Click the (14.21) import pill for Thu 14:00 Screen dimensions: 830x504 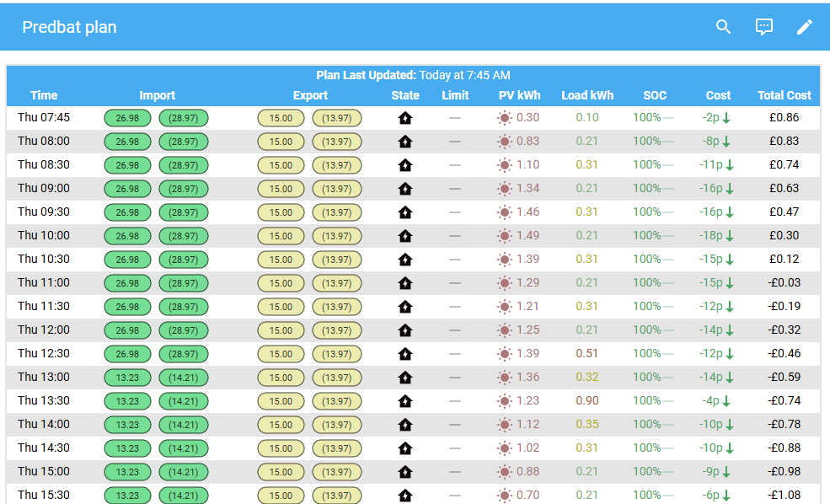[184, 425]
